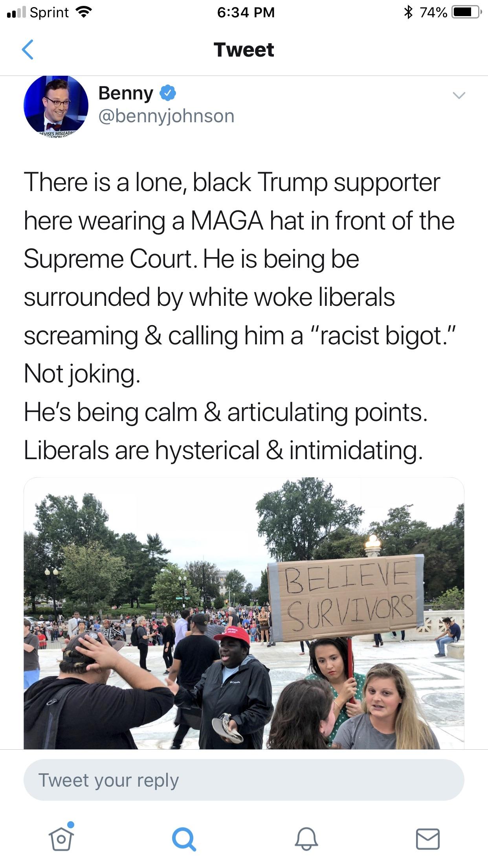Tap the 74% battery percentage
The image size is (488, 868).
(x=433, y=13)
